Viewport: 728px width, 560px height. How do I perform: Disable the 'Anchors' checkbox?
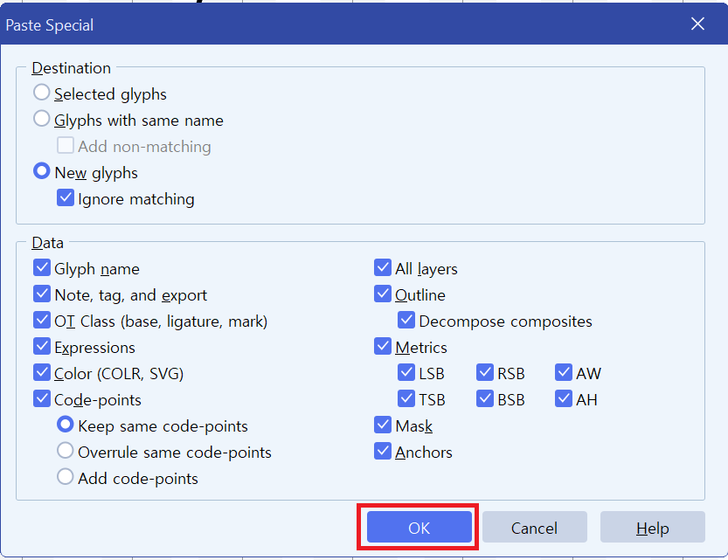[383, 451]
